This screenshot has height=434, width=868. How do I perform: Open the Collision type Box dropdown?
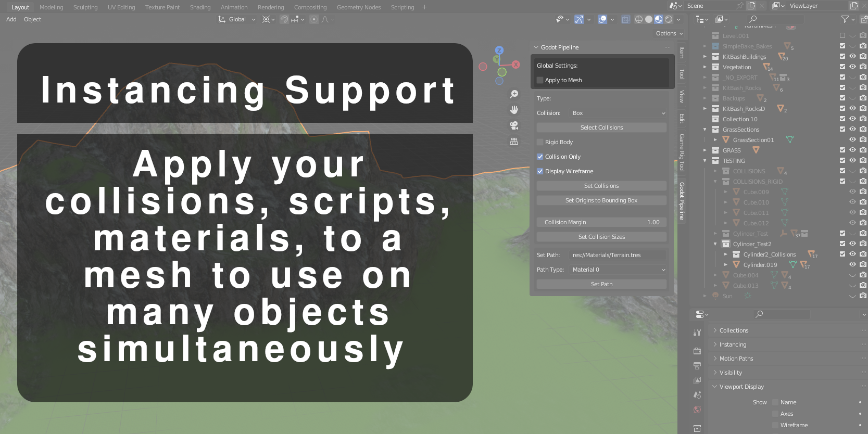coord(618,113)
